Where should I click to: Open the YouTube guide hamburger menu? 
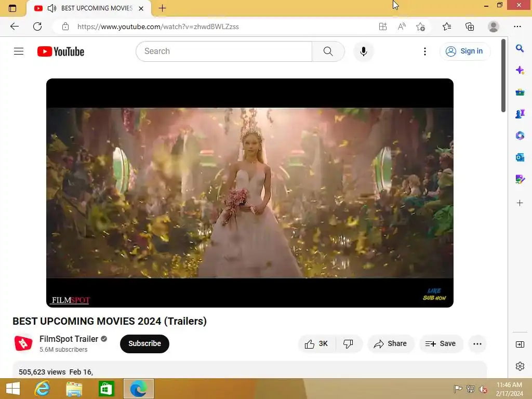tap(19, 51)
